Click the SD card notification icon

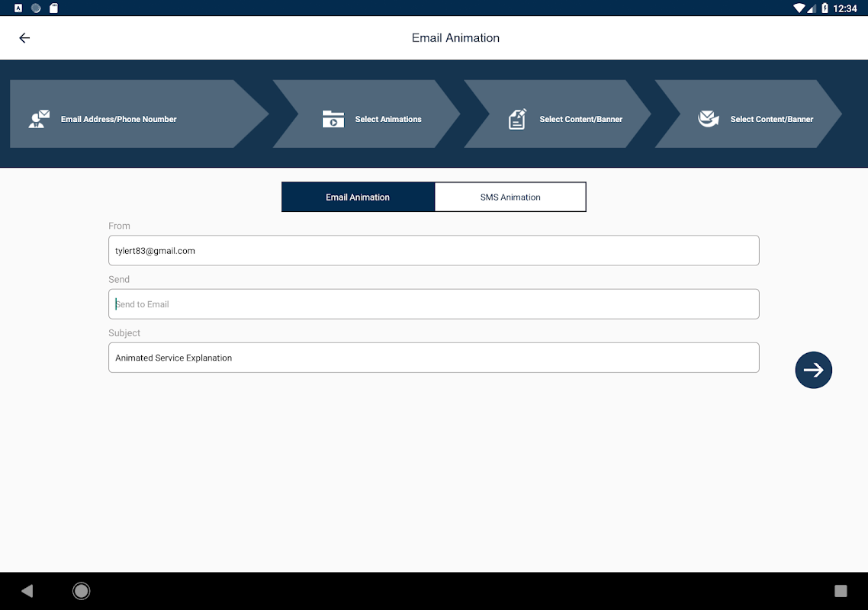tap(53, 8)
